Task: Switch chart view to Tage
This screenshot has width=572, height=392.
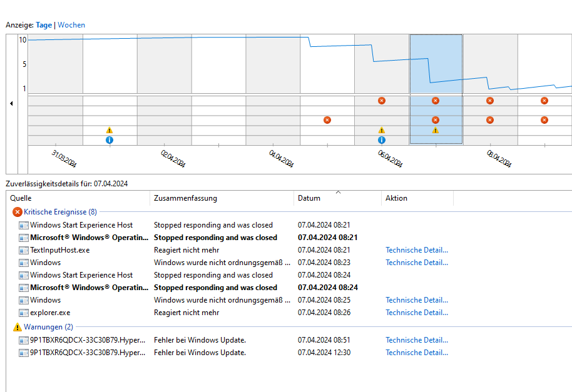Action: pyautogui.click(x=44, y=25)
